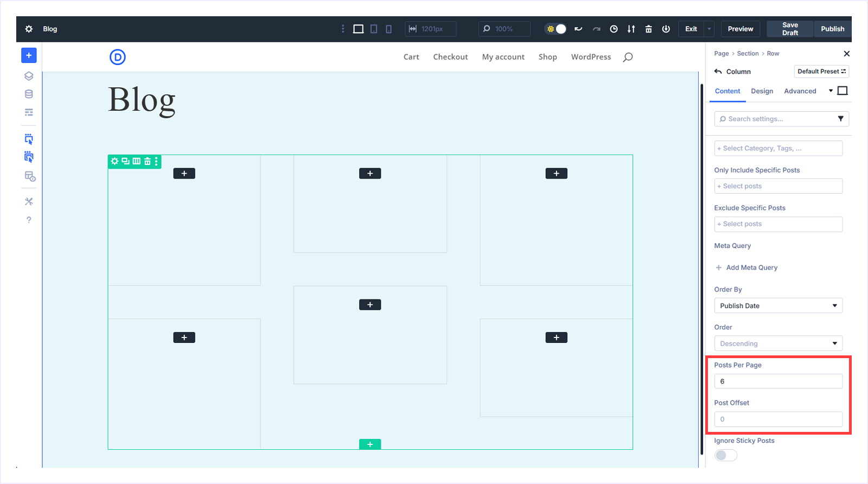
Task: Click the undo arrow icon
Action: point(578,29)
